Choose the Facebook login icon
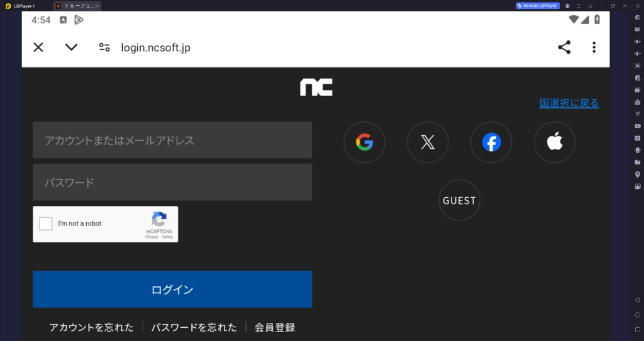This screenshot has height=341, width=644. coord(491,143)
